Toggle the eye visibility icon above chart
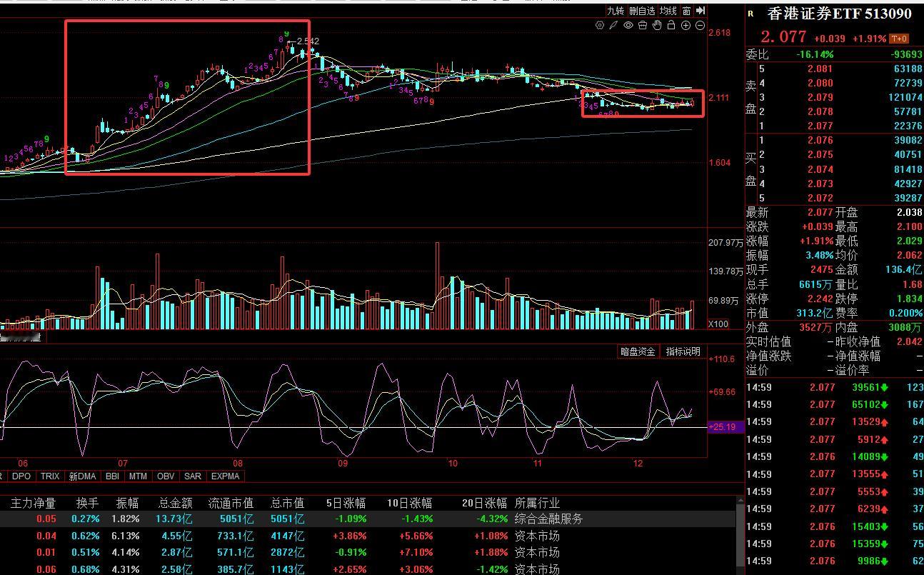Viewport: 924px width, 575px height. point(628,26)
